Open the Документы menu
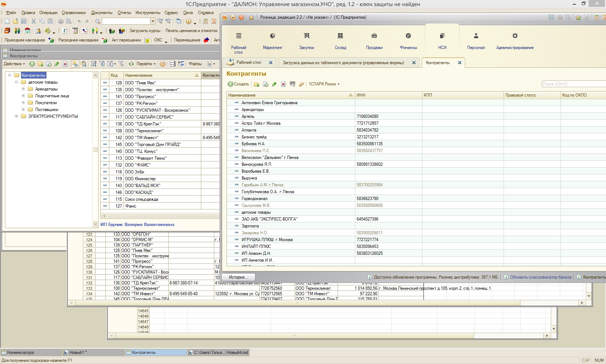This screenshot has height=364, width=606. pos(102,13)
